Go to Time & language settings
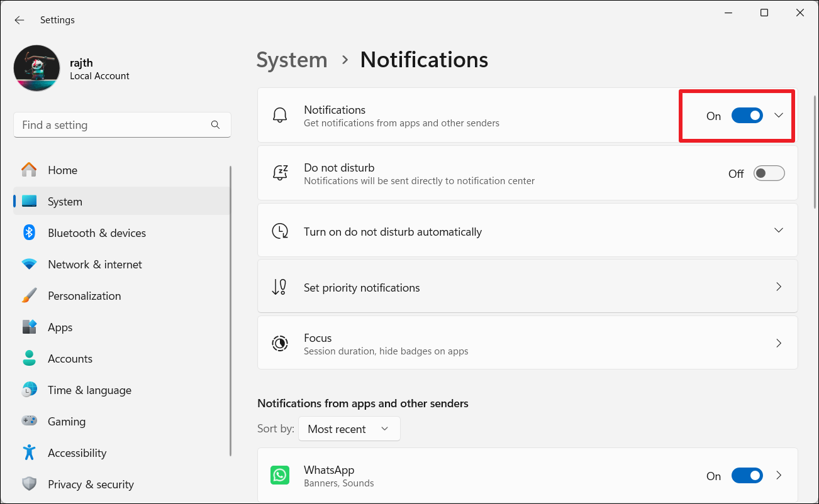Viewport: 819px width, 504px height. 89,390
